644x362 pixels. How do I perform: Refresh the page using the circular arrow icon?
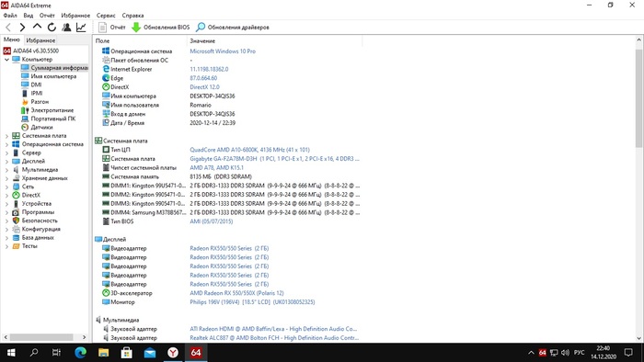coord(52,28)
